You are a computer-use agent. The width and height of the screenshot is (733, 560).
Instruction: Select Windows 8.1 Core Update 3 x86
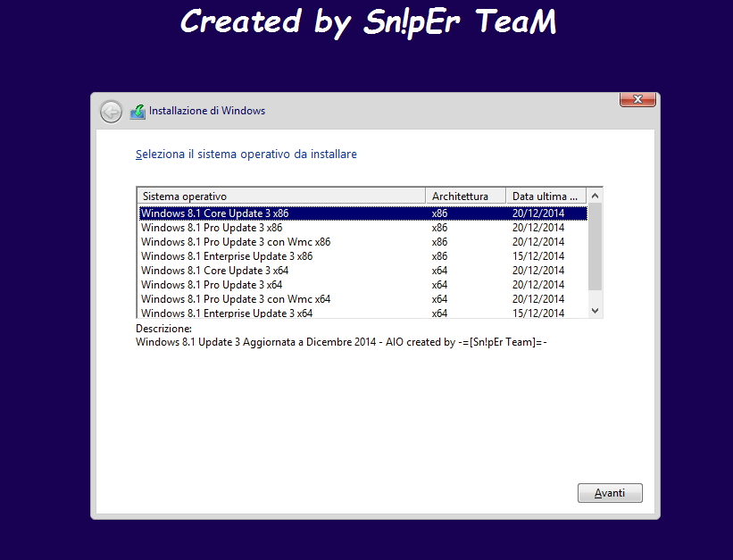(363, 213)
